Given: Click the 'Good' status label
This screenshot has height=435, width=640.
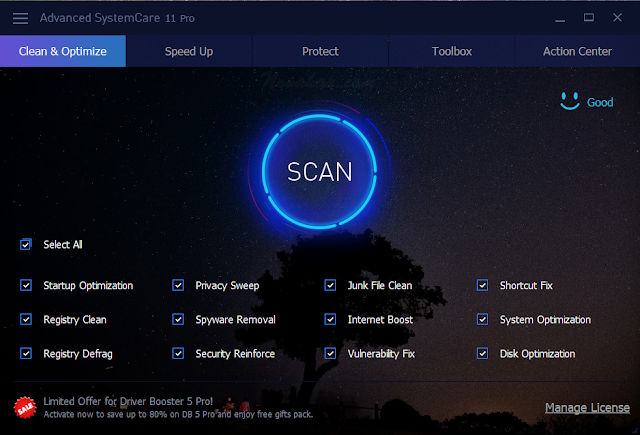Looking at the screenshot, I should click(x=600, y=102).
